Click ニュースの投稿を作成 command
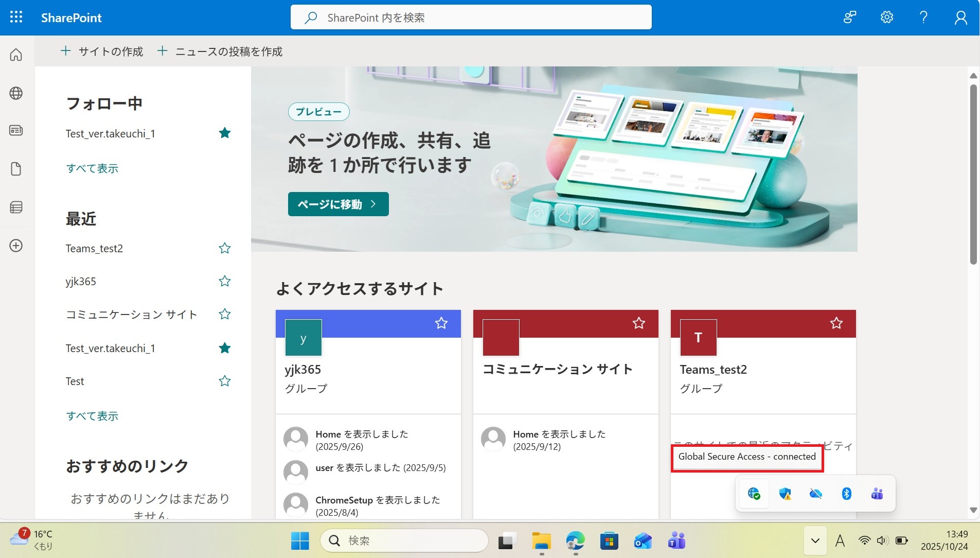980x558 pixels. 220,51
